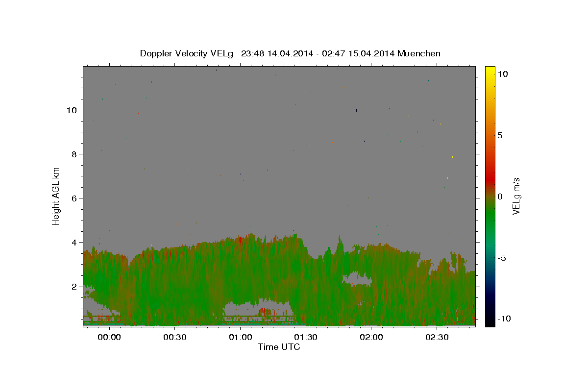Image resolution: width=588 pixels, height=392 pixels.
Task: Click the 10 km height tick label
Action: point(71,110)
